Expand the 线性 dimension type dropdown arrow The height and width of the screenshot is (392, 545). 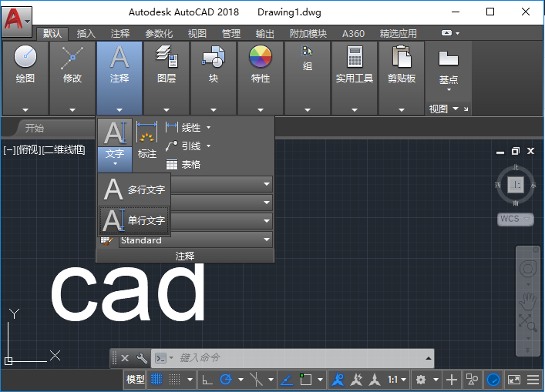click(x=209, y=127)
